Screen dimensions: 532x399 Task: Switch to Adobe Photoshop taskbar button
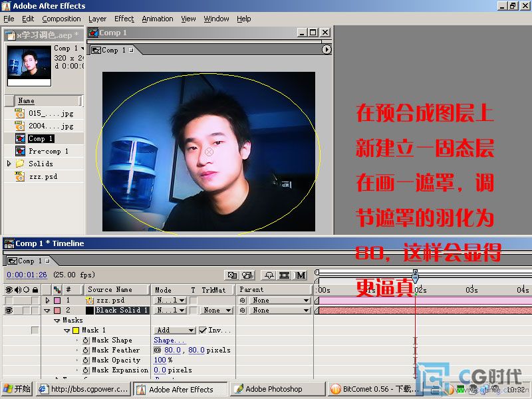[x=277, y=389]
